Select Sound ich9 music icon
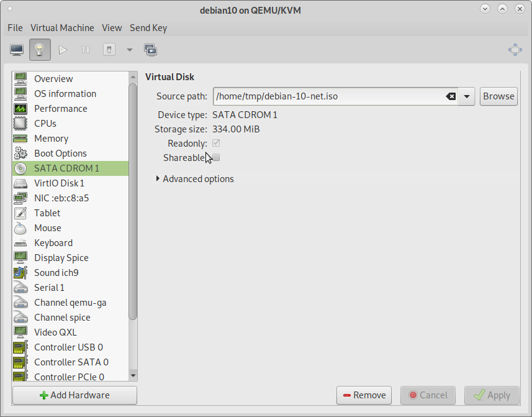This screenshot has width=532, height=417. pos(20,273)
